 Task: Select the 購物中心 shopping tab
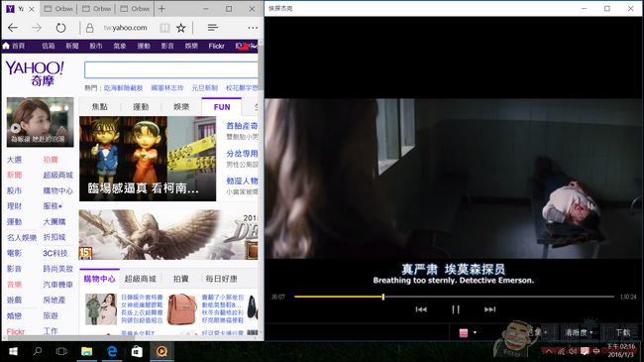click(x=99, y=279)
